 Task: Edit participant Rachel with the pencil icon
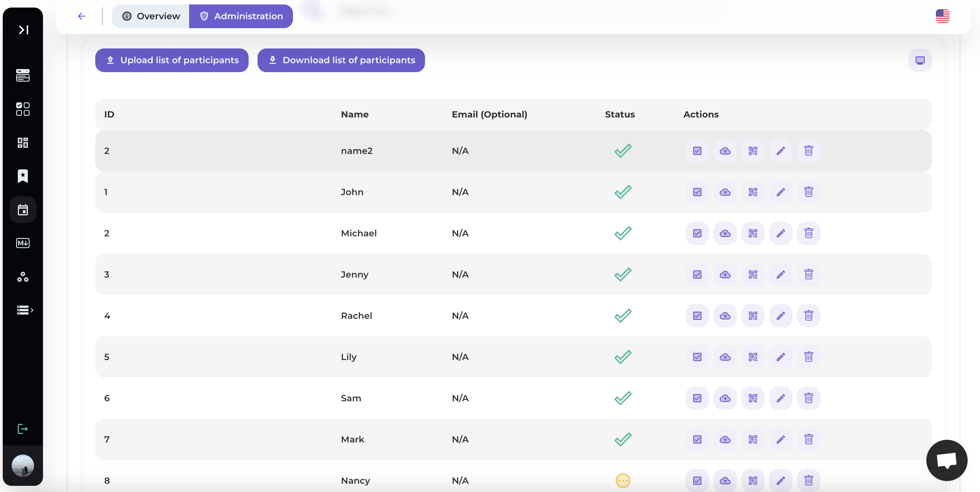tap(781, 316)
